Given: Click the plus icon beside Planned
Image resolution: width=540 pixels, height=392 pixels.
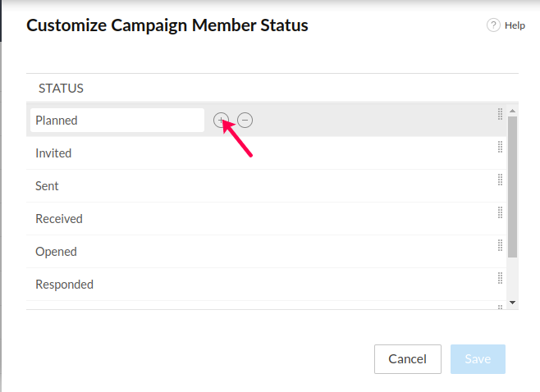Looking at the screenshot, I should click(x=220, y=120).
